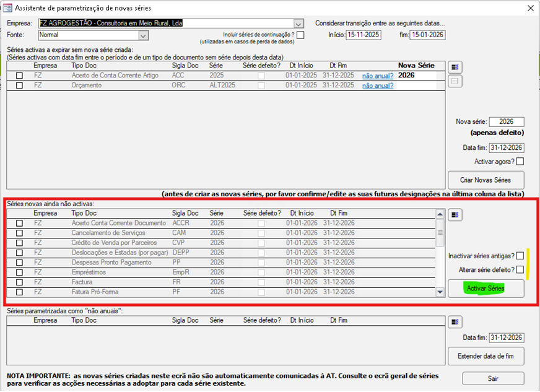Tick 'Inactivar séries antigas?' checkbox
The image size is (540, 392).
click(x=520, y=255)
